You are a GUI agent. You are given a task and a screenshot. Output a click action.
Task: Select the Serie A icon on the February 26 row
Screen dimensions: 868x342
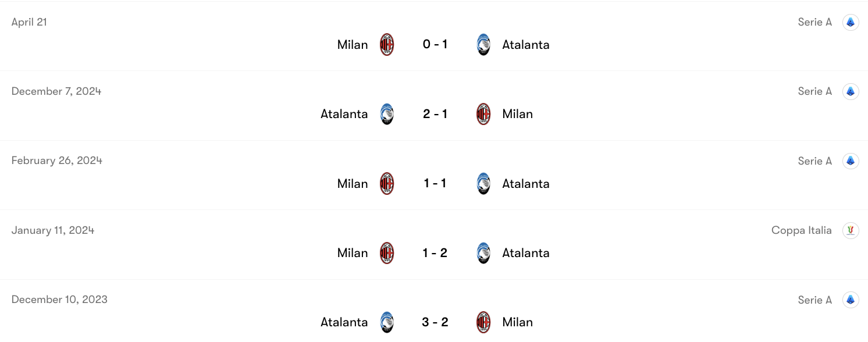(851, 161)
